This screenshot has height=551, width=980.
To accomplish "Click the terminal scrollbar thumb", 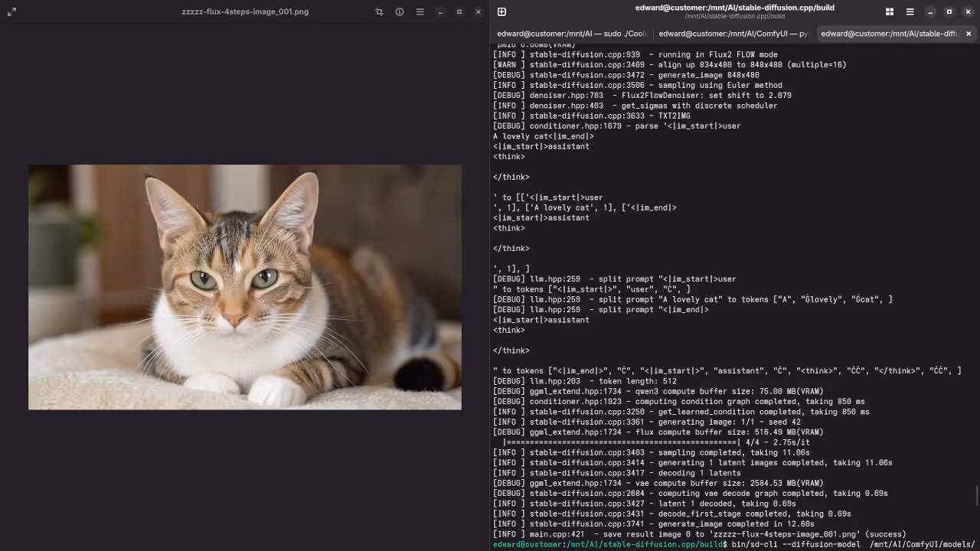I will [x=977, y=496].
